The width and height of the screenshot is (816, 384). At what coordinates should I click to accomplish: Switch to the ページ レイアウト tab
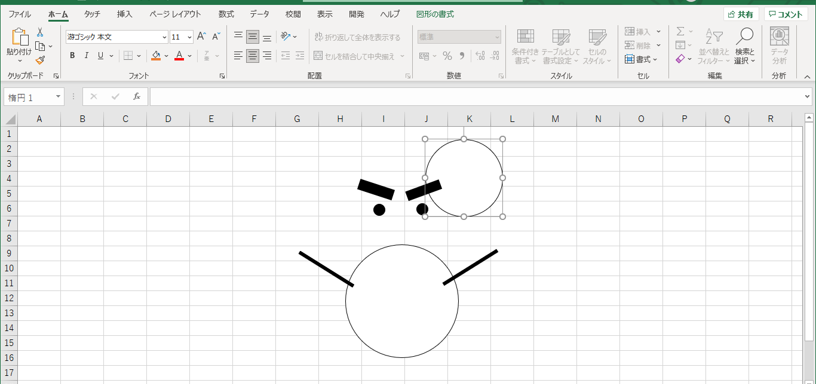click(x=175, y=14)
